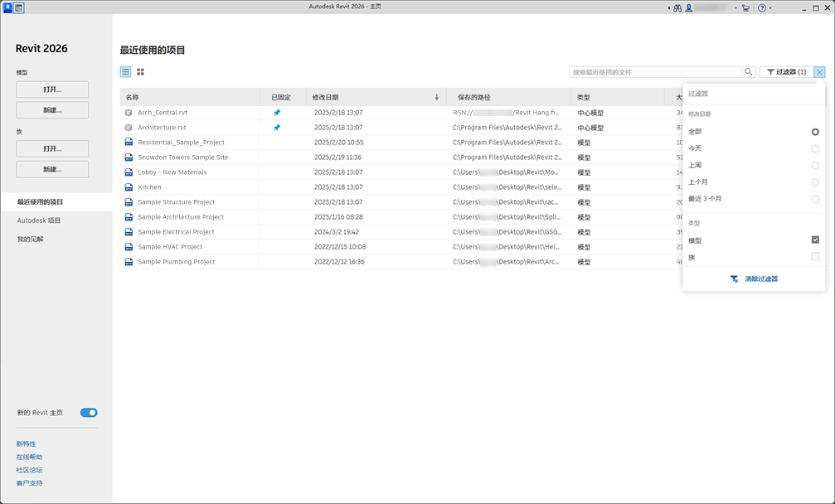835x504 pixels.
Task: Click the 模型 打开... button
Action: [52, 90]
